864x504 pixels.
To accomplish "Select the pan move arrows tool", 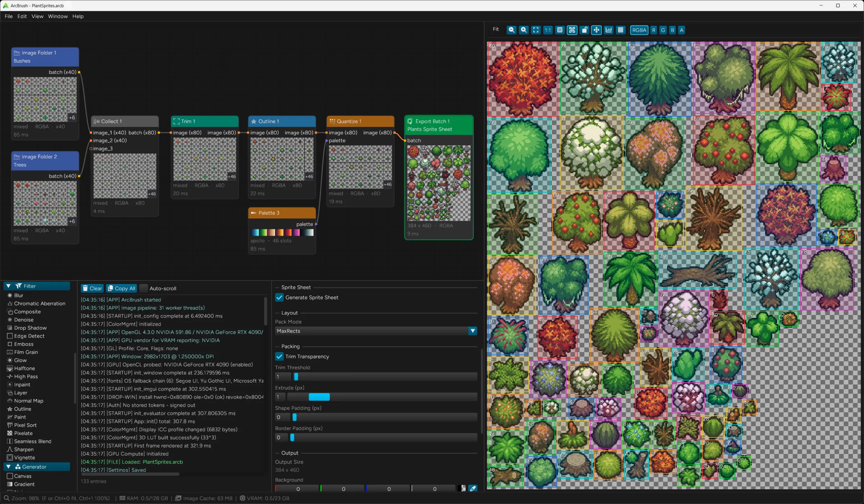I will coord(596,30).
